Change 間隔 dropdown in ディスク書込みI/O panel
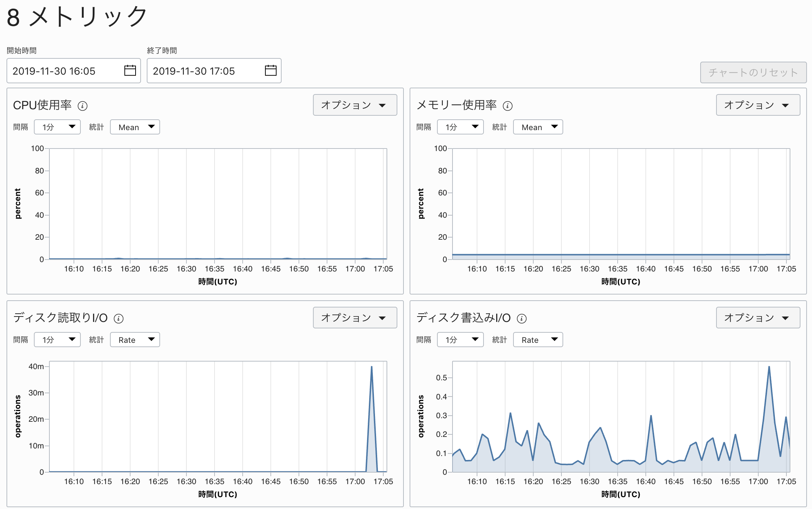This screenshot has width=812, height=509. [x=460, y=340]
